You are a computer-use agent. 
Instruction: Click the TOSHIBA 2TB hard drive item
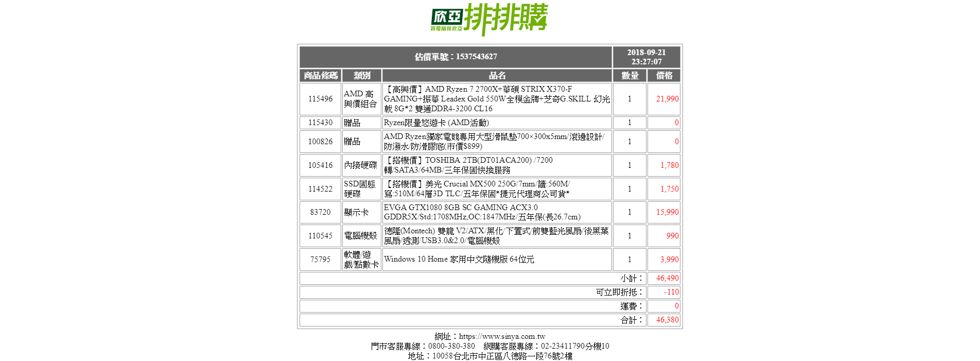click(x=468, y=165)
